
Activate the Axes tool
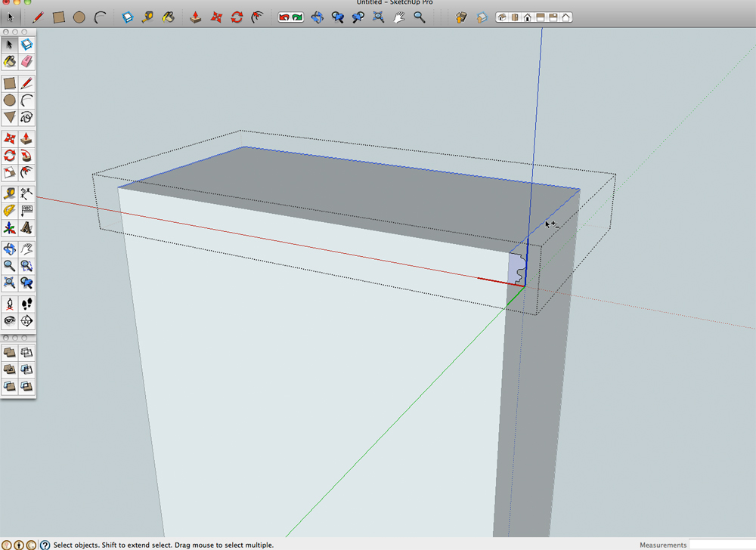[9, 227]
